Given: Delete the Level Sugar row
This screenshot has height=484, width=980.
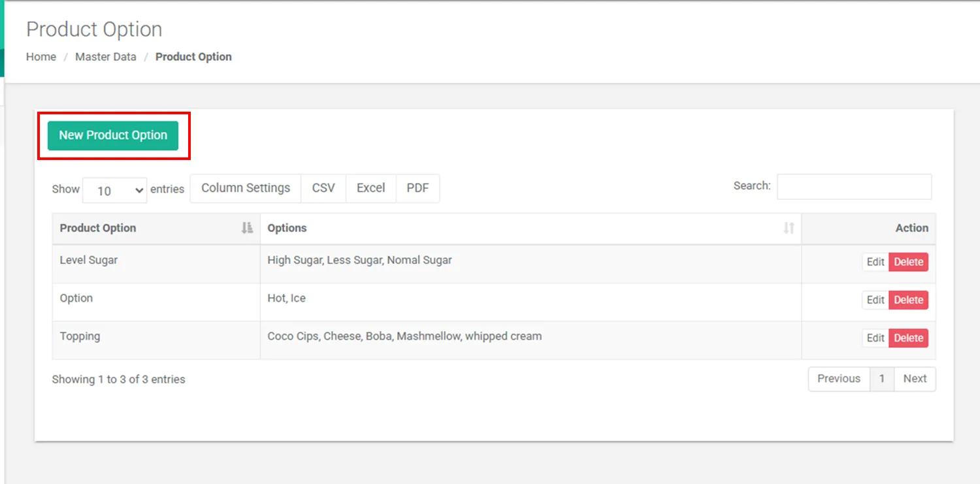Looking at the screenshot, I should click(908, 262).
